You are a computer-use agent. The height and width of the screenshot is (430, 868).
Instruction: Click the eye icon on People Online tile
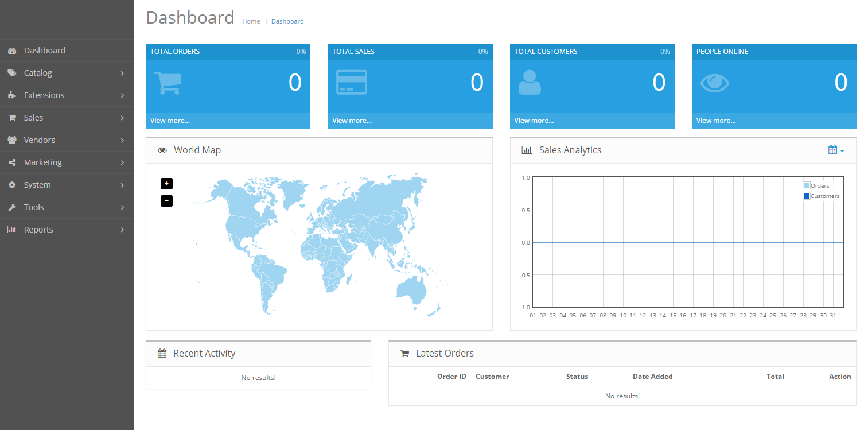tap(714, 82)
